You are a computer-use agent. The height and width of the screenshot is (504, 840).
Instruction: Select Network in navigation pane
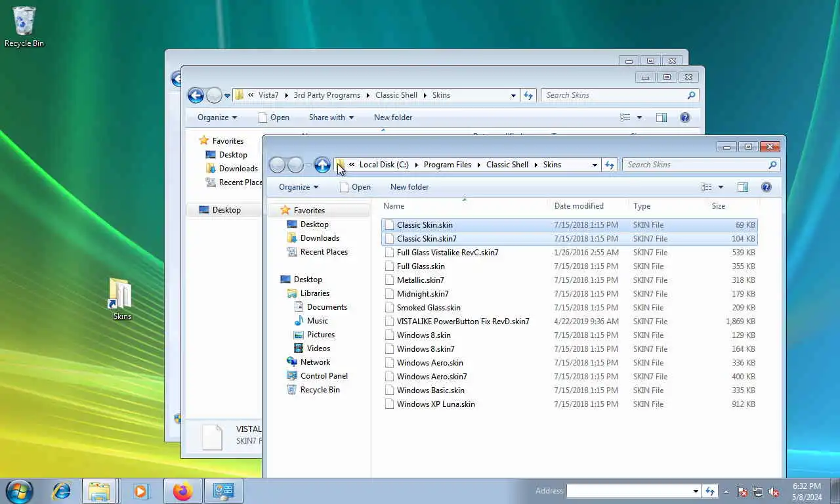tap(315, 362)
